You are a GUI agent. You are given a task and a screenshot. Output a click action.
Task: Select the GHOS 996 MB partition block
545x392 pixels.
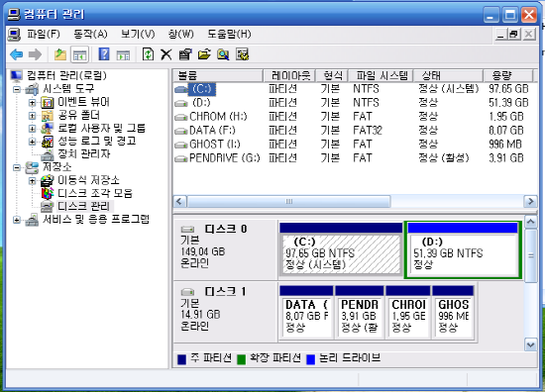[x=453, y=312]
